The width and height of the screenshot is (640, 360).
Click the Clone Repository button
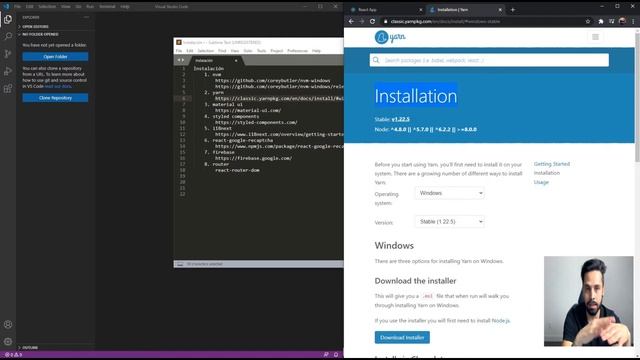pos(55,98)
